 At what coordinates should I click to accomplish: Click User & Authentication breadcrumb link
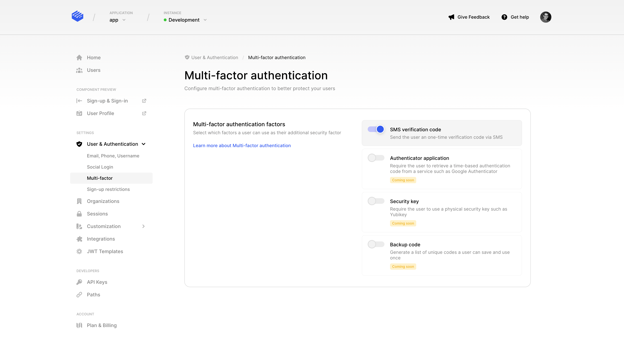(214, 58)
